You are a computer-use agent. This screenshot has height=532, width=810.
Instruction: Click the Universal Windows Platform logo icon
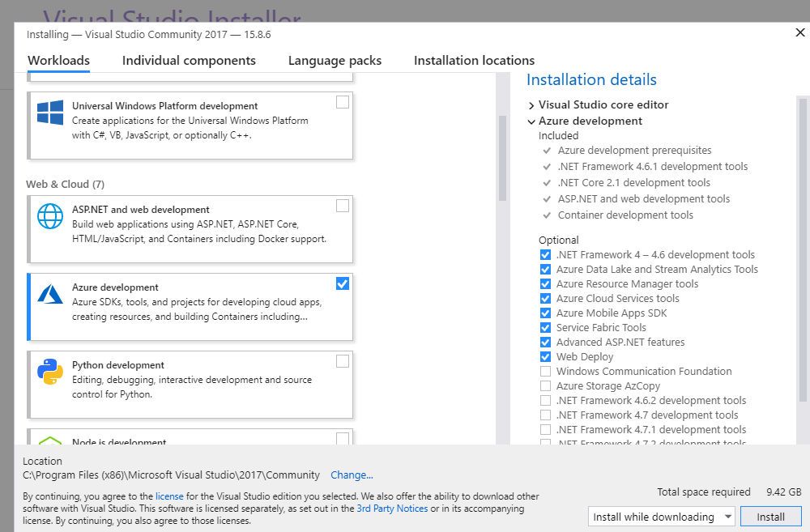click(50, 113)
